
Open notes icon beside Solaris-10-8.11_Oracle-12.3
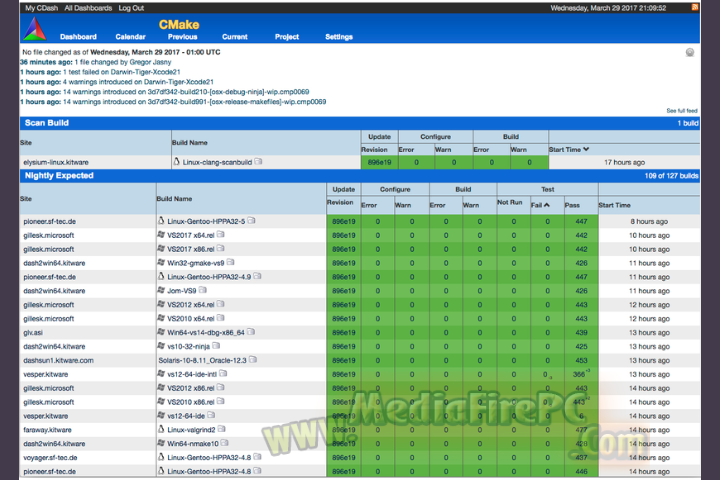click(253, 360)
